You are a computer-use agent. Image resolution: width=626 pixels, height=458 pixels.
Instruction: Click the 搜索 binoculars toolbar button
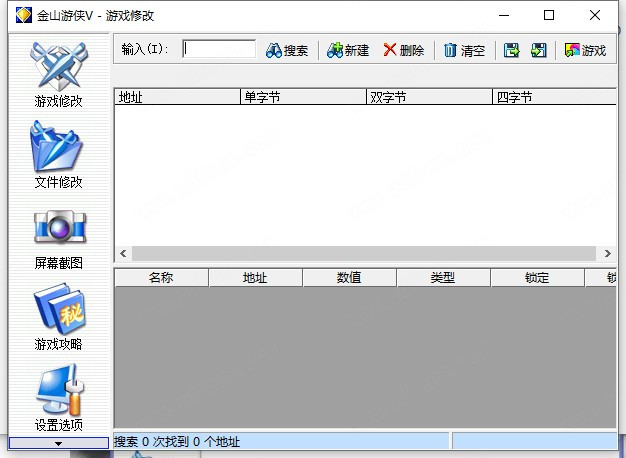[x=287, y=50]
